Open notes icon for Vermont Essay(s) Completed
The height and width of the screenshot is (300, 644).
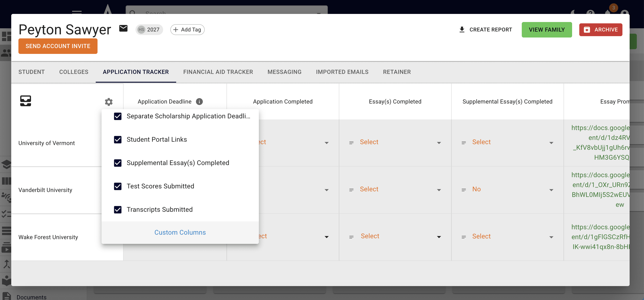[x=351, y=143]
